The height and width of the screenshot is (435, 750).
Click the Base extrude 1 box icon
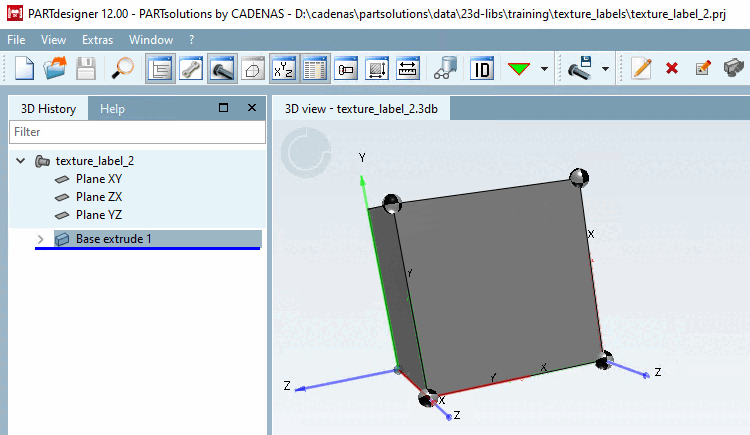pos(62,239)
